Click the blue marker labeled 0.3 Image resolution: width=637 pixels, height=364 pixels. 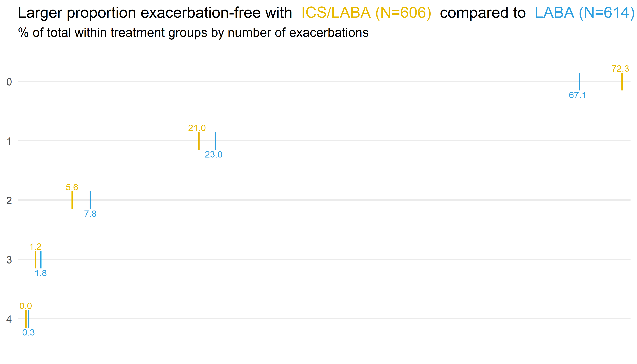(x=29, y=319)
